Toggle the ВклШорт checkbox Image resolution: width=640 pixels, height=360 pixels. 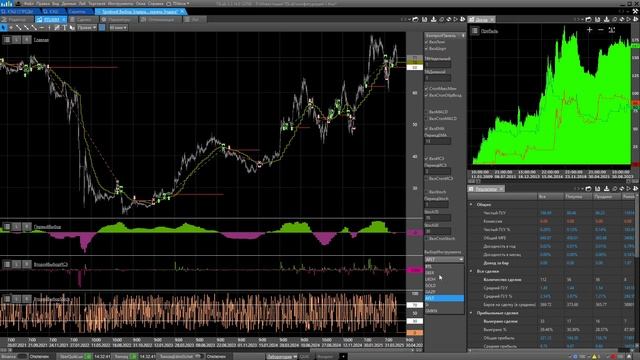(x=427, y=49)
